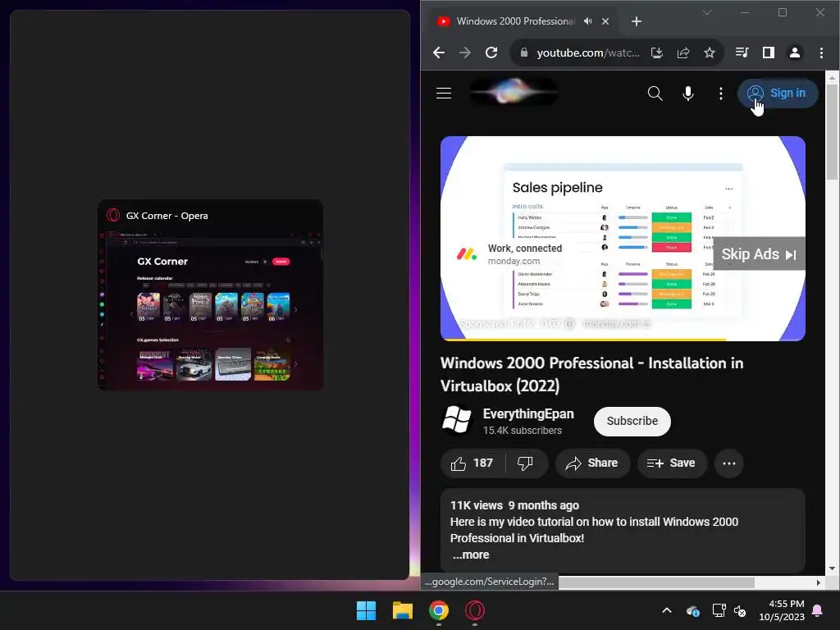Open network status tray icon
The image size is (840, 630).
719,610
